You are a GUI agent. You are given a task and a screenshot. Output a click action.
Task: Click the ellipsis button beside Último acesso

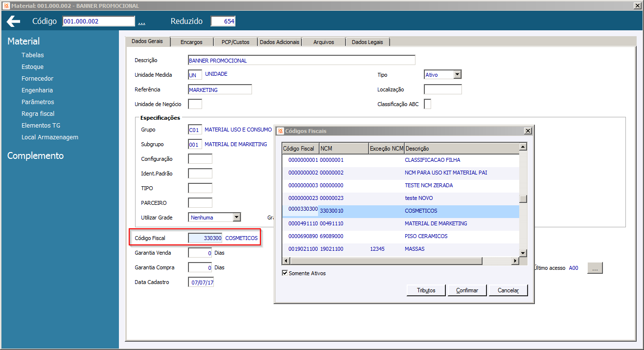coord(595,268)
